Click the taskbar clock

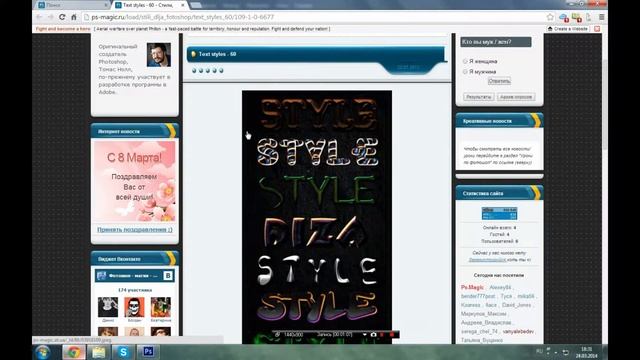[587, 353]
